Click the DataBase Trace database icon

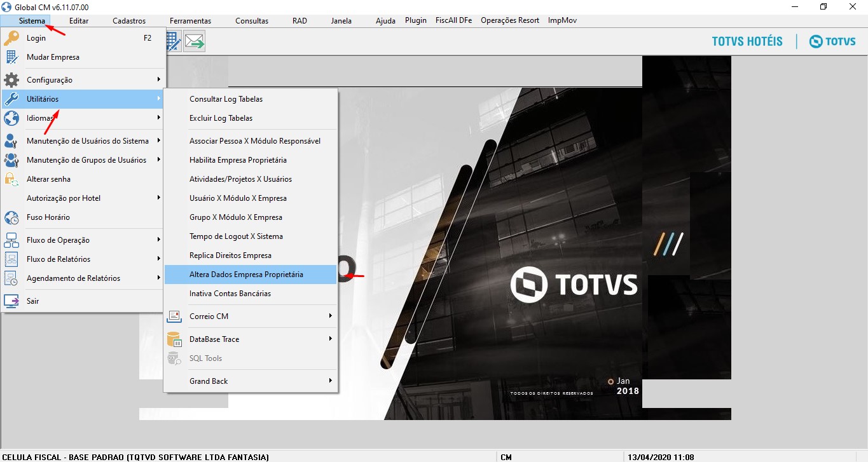(174, 339)
